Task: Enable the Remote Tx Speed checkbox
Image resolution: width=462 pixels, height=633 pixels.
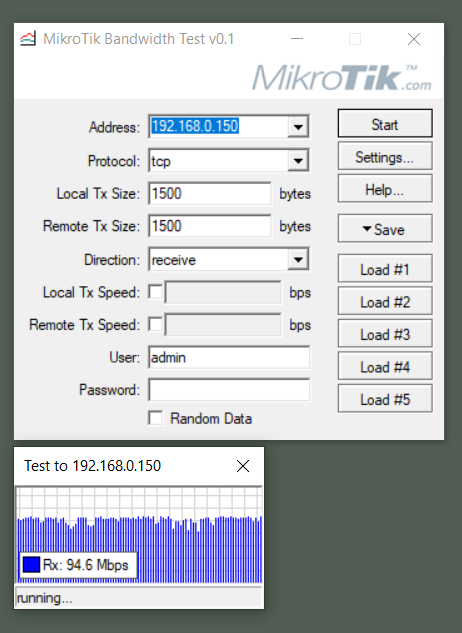Action: [155, 325]
